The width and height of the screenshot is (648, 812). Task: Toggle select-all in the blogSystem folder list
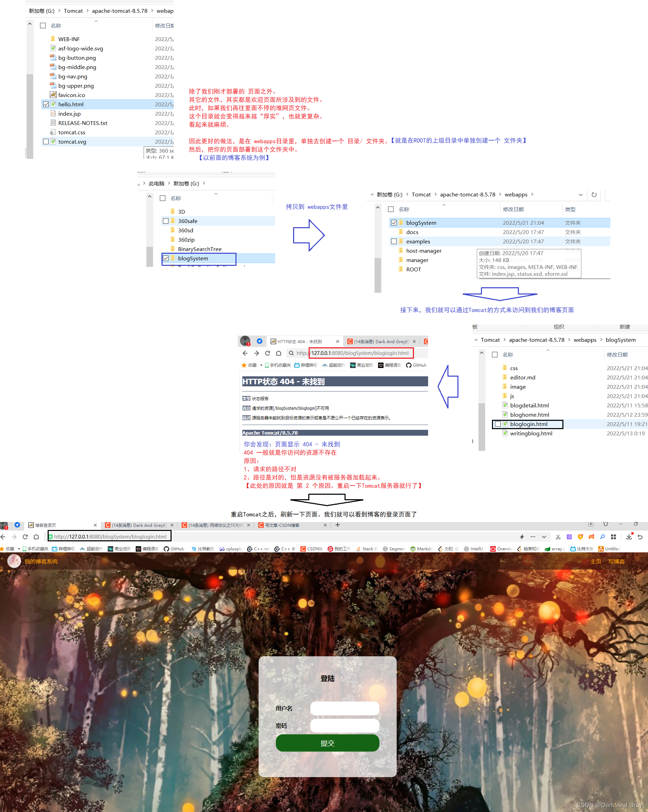495,355
